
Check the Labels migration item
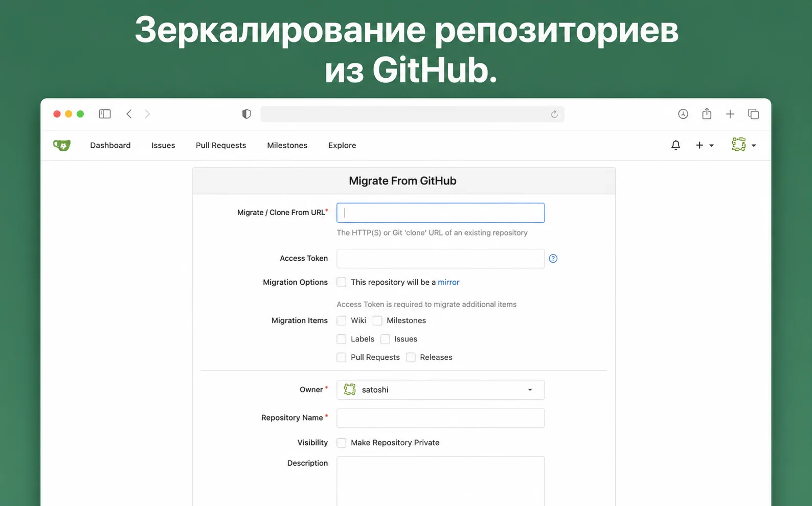[342, 339]
